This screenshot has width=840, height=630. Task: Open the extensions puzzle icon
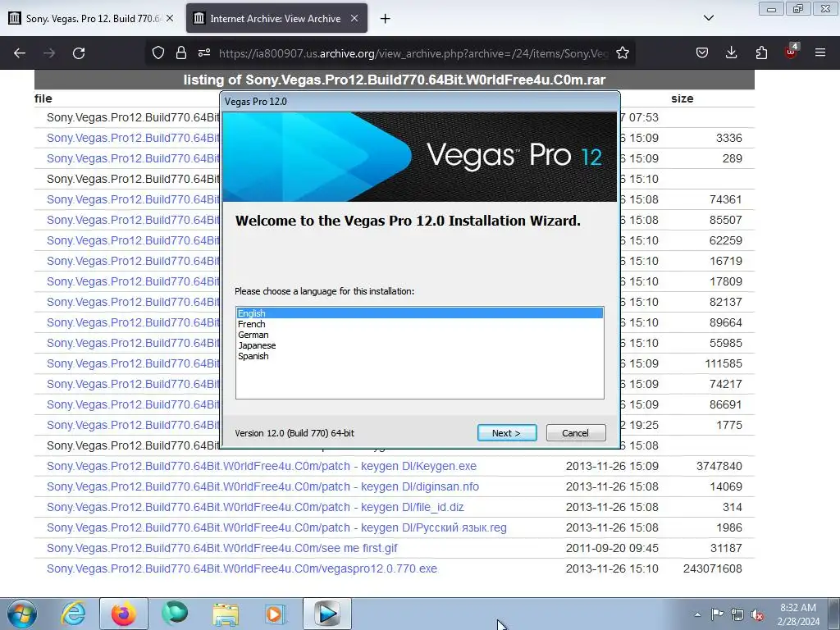point(761,53)
